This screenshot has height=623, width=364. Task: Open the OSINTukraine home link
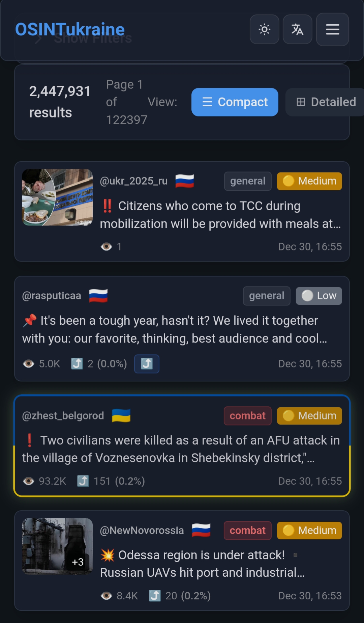[x=70, y=29]
